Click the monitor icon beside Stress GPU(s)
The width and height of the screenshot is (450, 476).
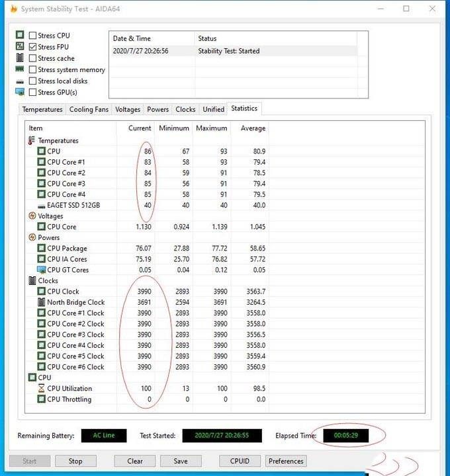[x=20, y=92]
